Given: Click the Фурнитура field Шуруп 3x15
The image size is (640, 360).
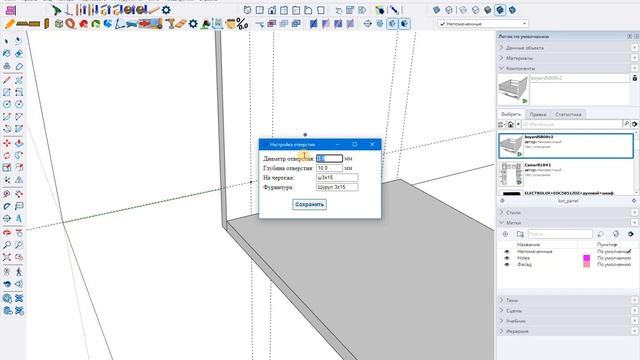Looking at the screenshot, I should pyautogui.click(x=337, y=187).
